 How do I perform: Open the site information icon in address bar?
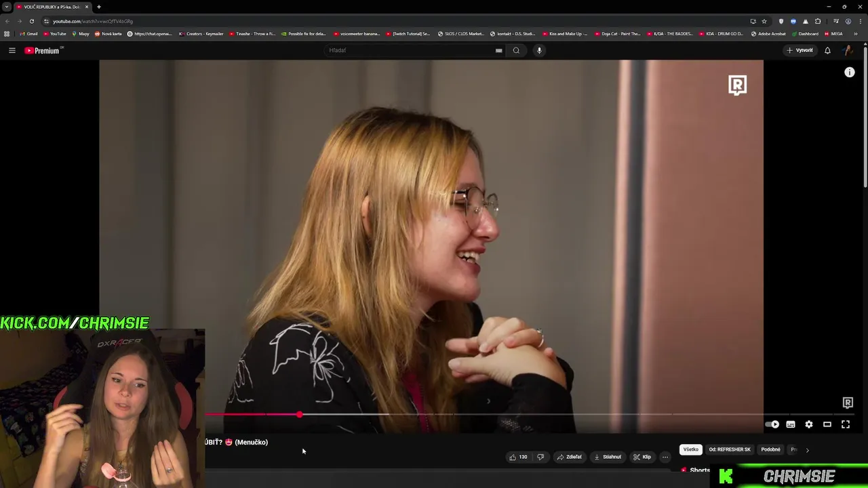[x=46, y=21]
